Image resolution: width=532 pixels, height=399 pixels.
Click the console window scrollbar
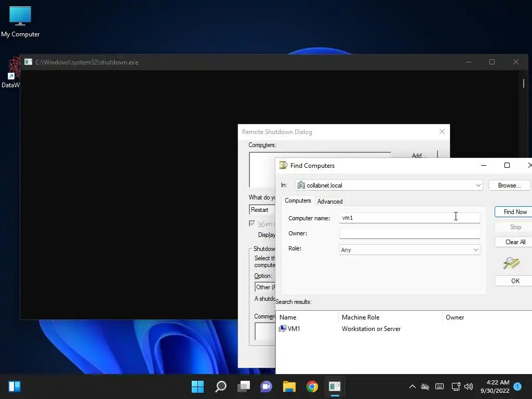(x=524, y=83)
